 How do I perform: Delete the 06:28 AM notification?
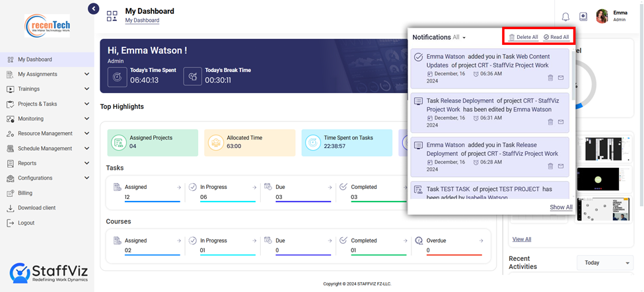pos(550,166)
